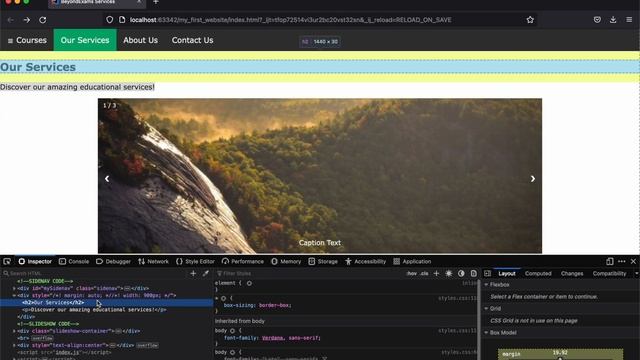The width and height of the screenshot is (640, 360).
Task: Bookmark this page with the star icon
Action: click(530, 20)
